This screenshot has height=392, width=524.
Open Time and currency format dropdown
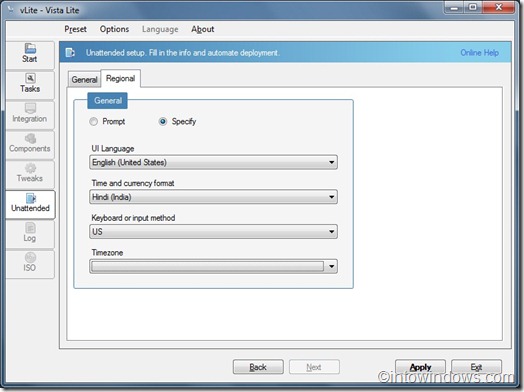[x=213, y=197]
